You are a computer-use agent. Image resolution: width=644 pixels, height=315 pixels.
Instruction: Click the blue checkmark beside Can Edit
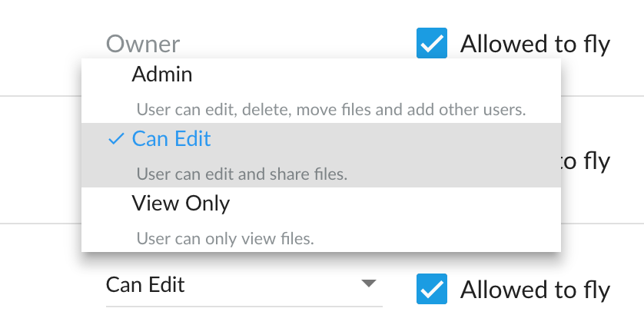point(116,139)
